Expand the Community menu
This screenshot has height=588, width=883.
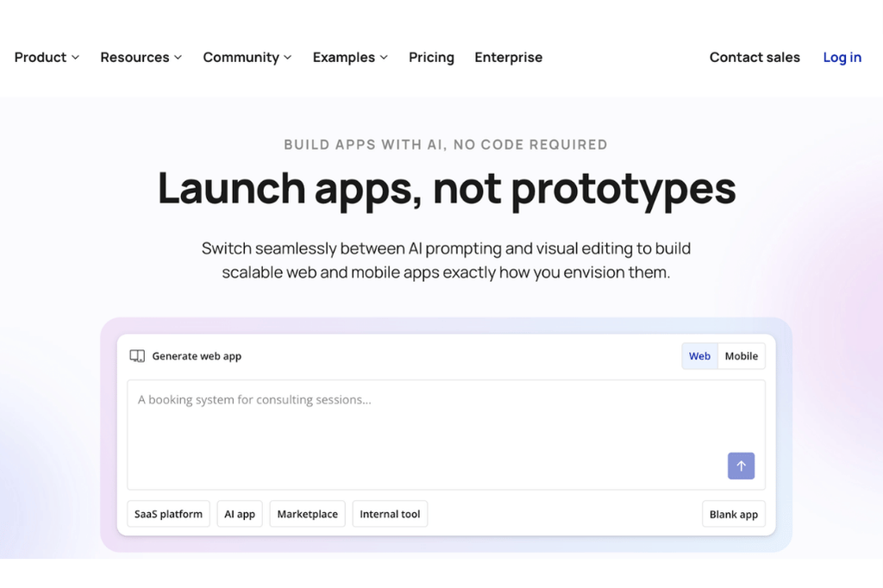pos(247,58)
